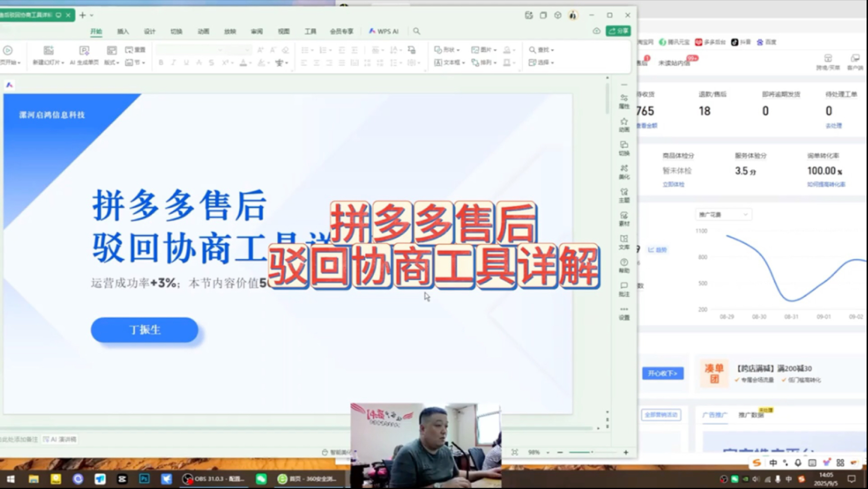The image size is (868, 489).
Task: Click the fit-slide-to-window icon
Action: point(515,452)
